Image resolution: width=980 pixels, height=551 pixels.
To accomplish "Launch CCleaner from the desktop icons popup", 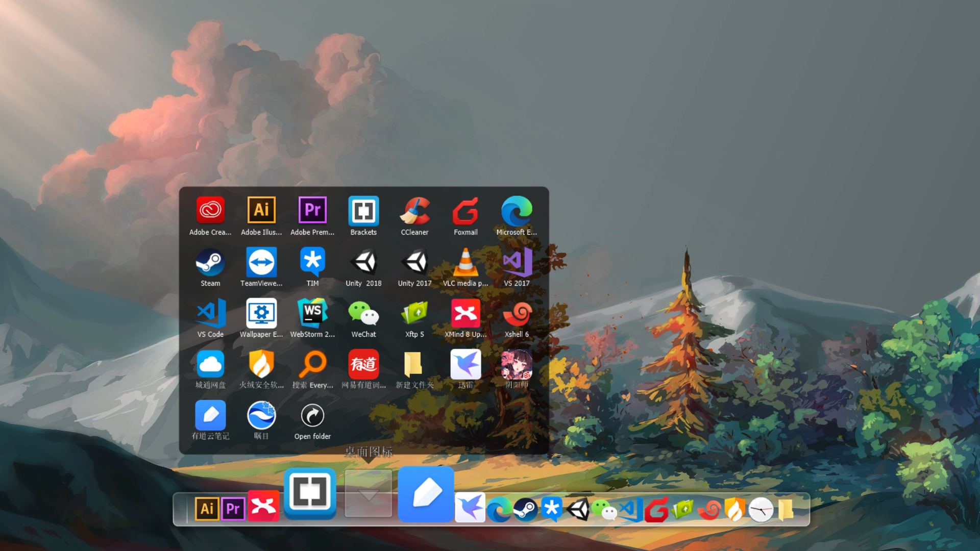I will [414, 211].
